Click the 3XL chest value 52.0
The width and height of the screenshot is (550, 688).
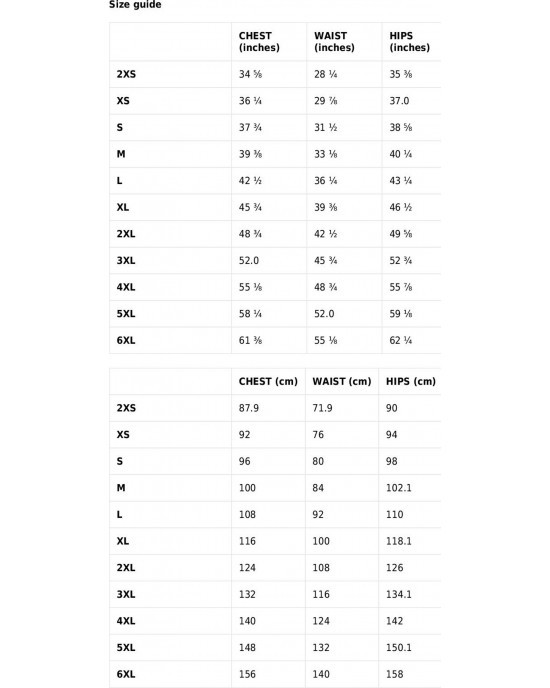(249, 261)
